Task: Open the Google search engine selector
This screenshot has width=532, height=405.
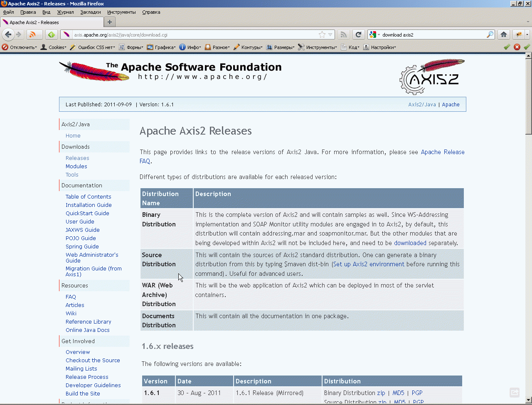Action: [374, 35]
